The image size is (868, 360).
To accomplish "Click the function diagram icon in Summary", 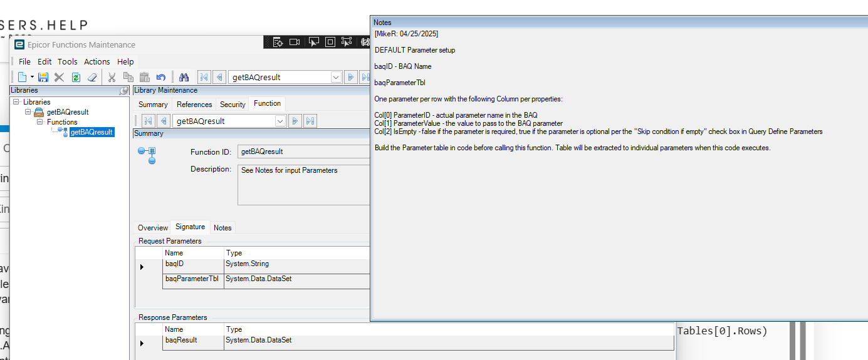I will [x=147, y=155].
